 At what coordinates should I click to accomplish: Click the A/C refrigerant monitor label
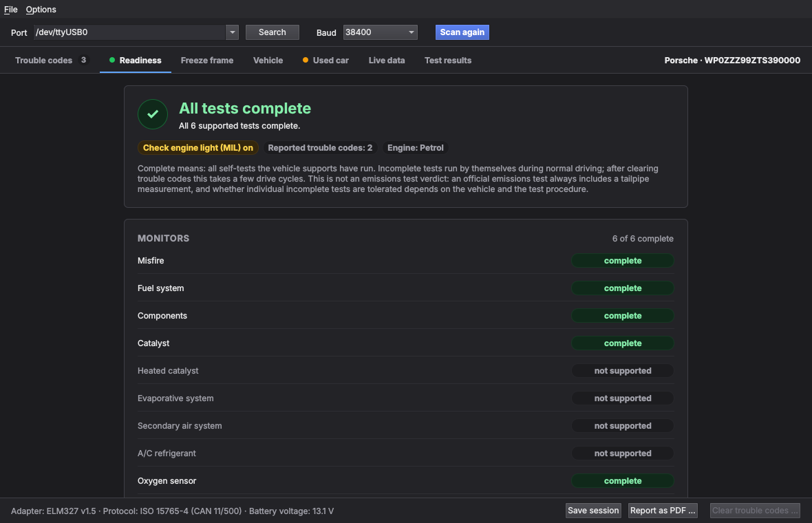pyautogui.click(x=167, y=453)
